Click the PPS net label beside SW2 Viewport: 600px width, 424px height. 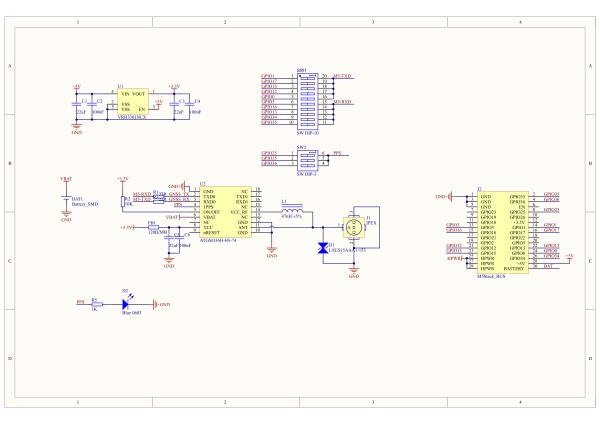coord(338,153)
